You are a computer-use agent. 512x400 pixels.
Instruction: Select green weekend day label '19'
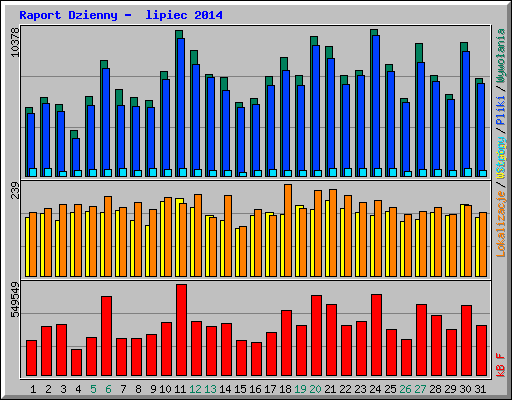pos(300,389)
